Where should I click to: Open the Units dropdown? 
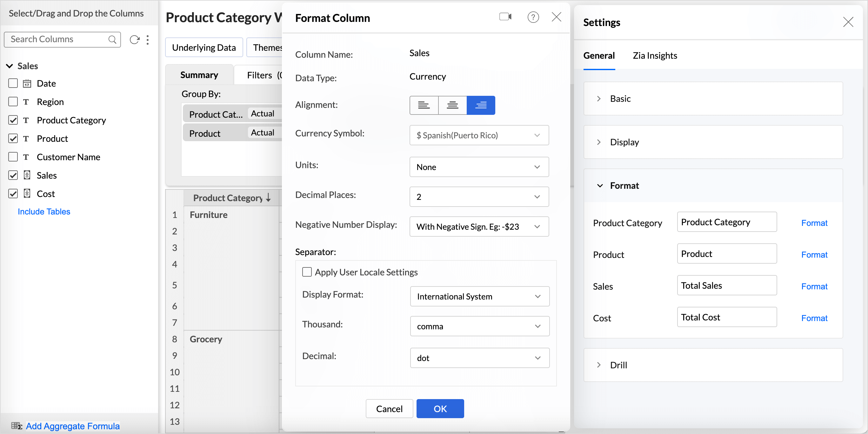click(479, 167)
